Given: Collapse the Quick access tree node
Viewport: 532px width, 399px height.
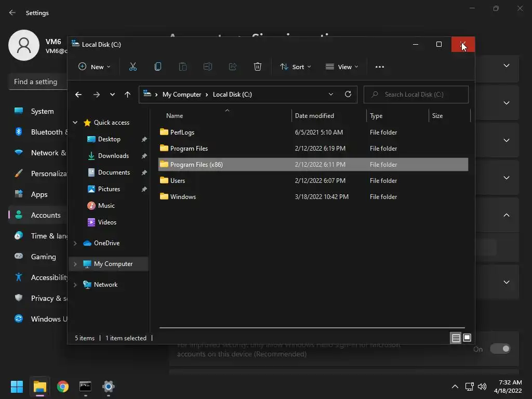Looking at the screenshot, I should 75,123.
